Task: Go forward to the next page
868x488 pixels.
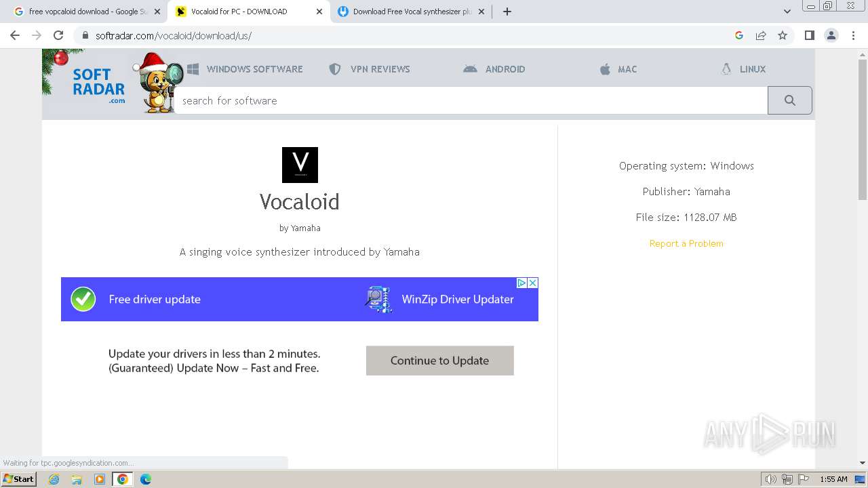Action: 37,35
